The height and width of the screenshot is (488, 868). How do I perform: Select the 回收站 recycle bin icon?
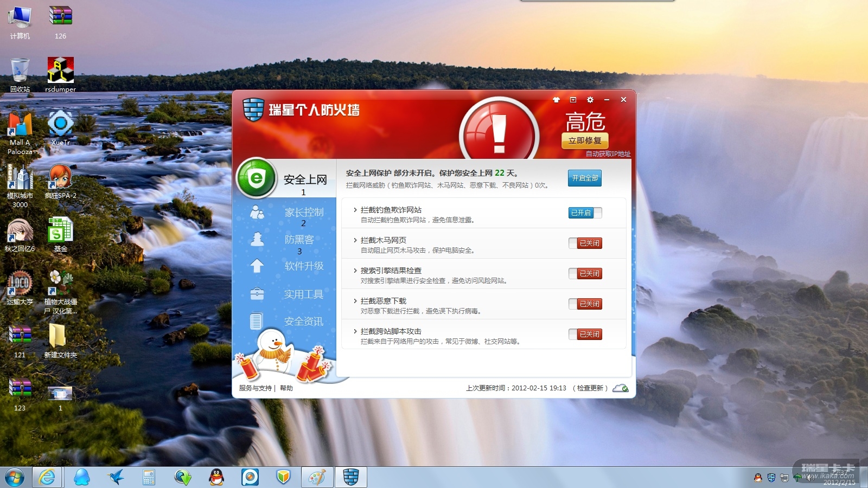pyautogui.click(x=20, y=75)
